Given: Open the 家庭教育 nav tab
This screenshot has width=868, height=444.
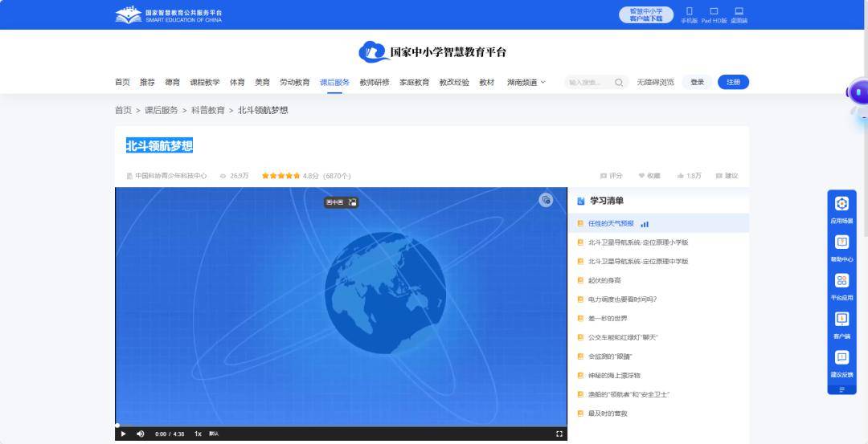Looking at the screenshot, I should coord(415,83).
